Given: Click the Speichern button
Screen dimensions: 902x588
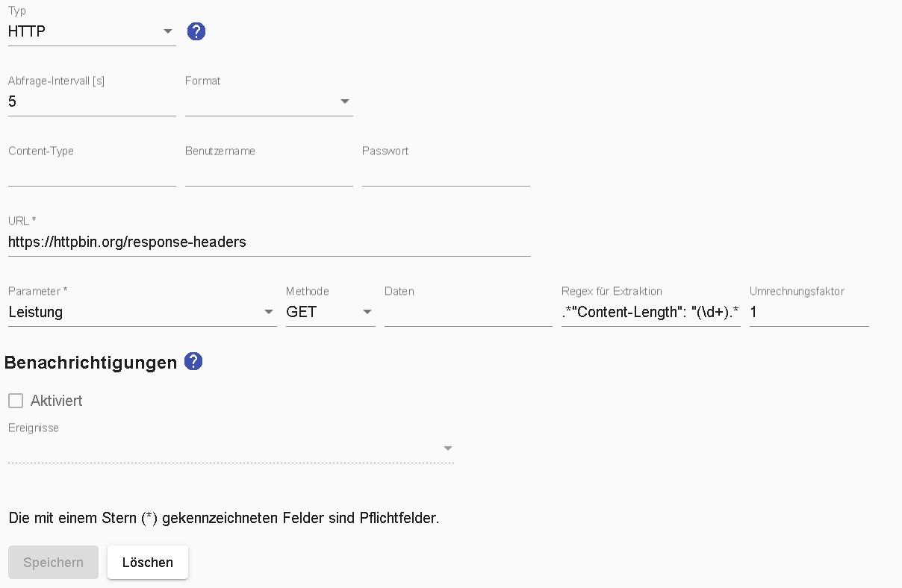Looking at the screenshot, I should click(53, 563).
